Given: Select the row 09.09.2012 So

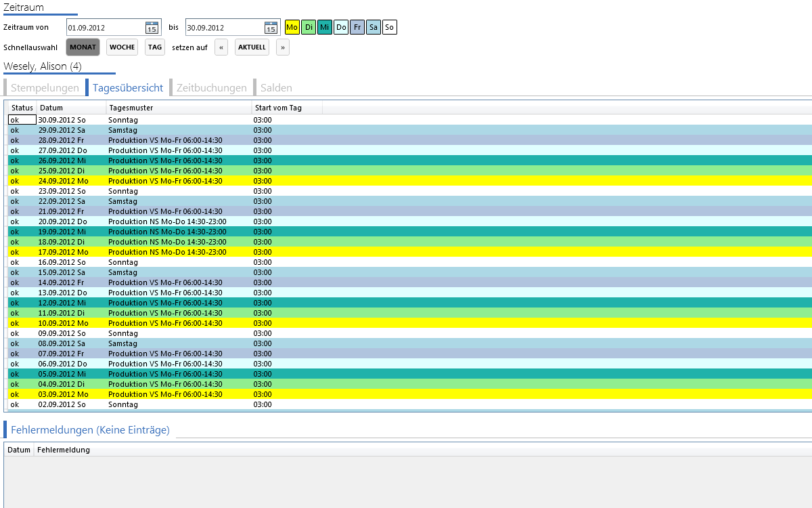Looking at the screenshot, I should (x=410, y=333).
